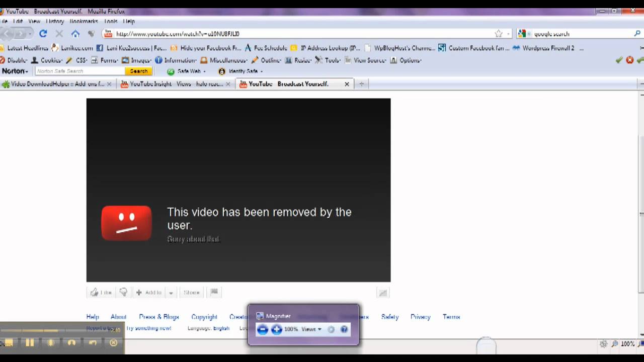Click the YouTube site icon in address bar

(x=108, y=34)
